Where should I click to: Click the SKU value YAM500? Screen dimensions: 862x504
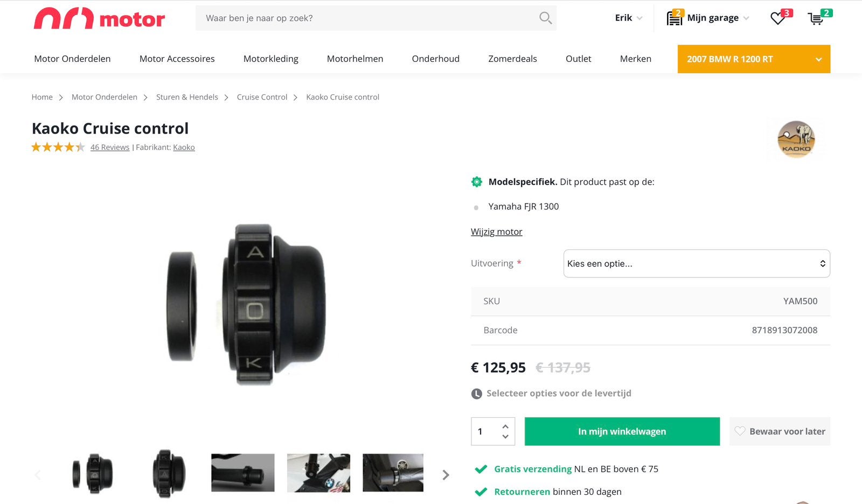(x=800, y=301)
